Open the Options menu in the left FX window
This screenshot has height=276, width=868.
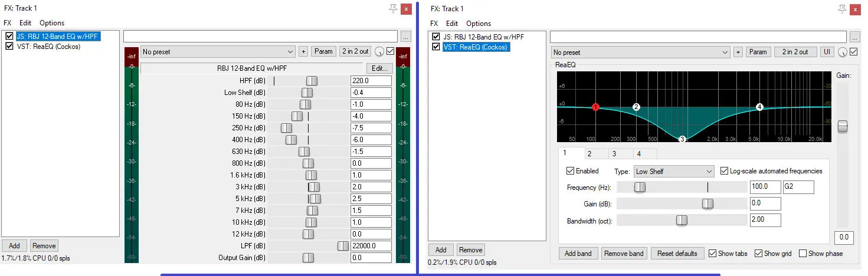52,23
